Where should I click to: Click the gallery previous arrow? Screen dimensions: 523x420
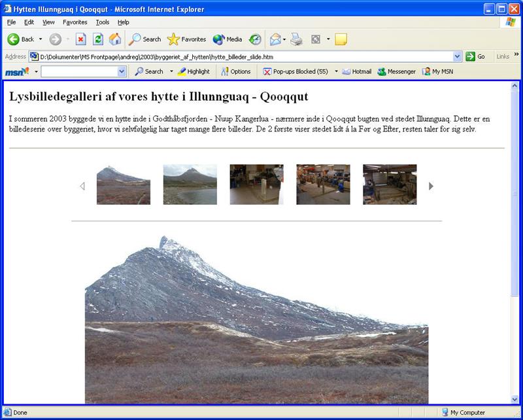[x=82, y=186]
